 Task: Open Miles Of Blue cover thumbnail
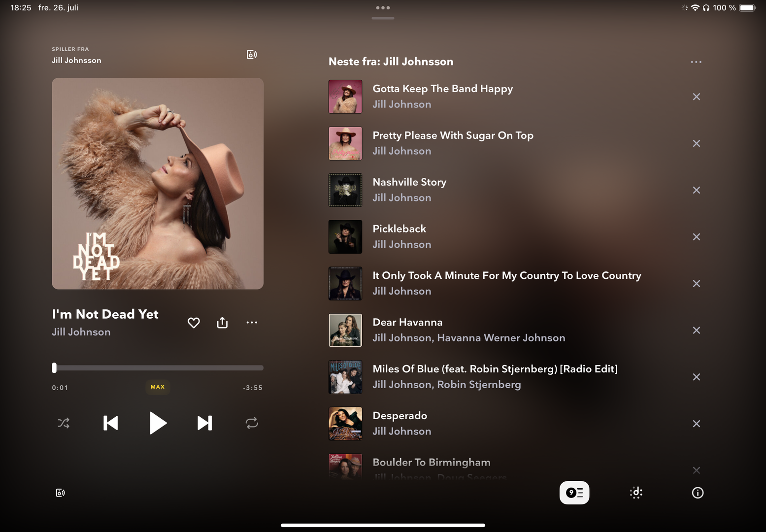point(345,377)
